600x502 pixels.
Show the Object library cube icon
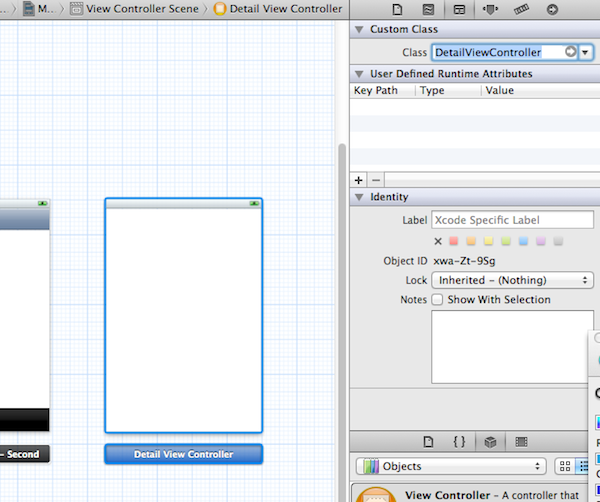coord(490,442)
